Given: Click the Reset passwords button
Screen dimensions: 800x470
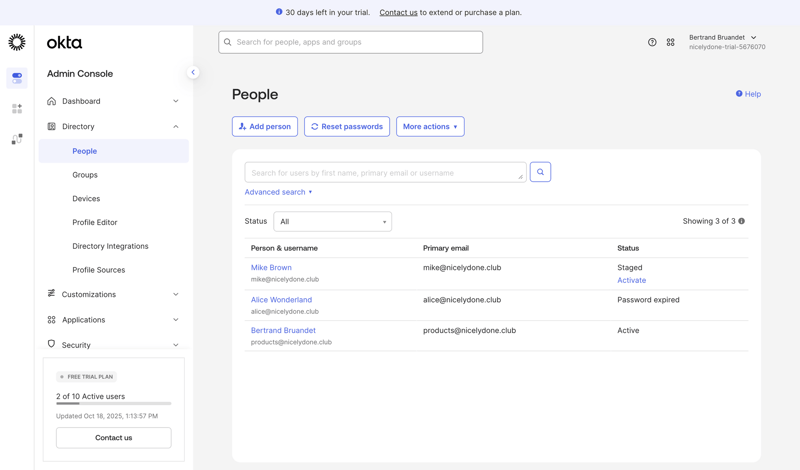Looking at the screenshot, I should coord(347,127).
